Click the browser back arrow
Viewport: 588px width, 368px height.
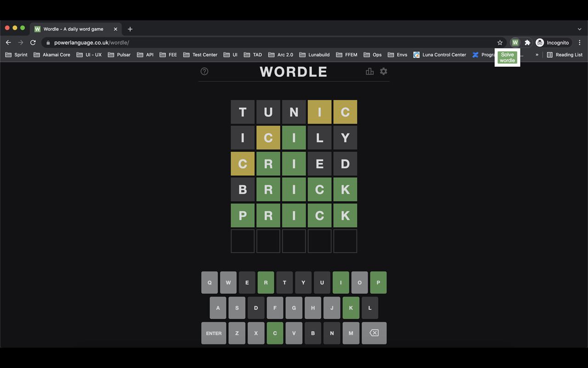(x=8, y=42)
